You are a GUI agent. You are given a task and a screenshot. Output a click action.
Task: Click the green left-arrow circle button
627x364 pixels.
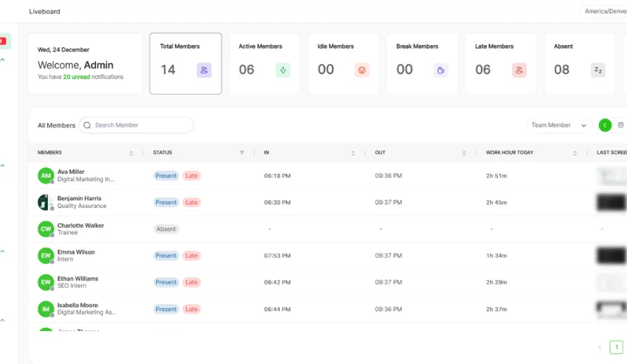click(605, 125)
